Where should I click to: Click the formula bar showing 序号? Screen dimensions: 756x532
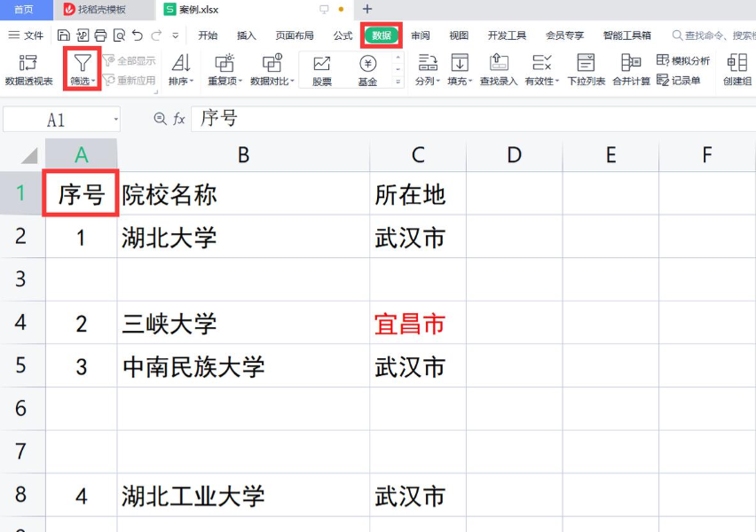[x=472, y=119]
